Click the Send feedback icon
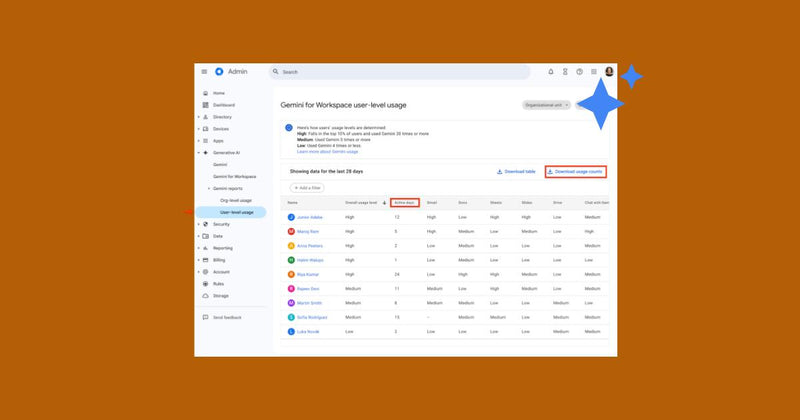Image resolution: width=800 pixels, height=420 pixels. pyautogui.click(x=206, y=317)
